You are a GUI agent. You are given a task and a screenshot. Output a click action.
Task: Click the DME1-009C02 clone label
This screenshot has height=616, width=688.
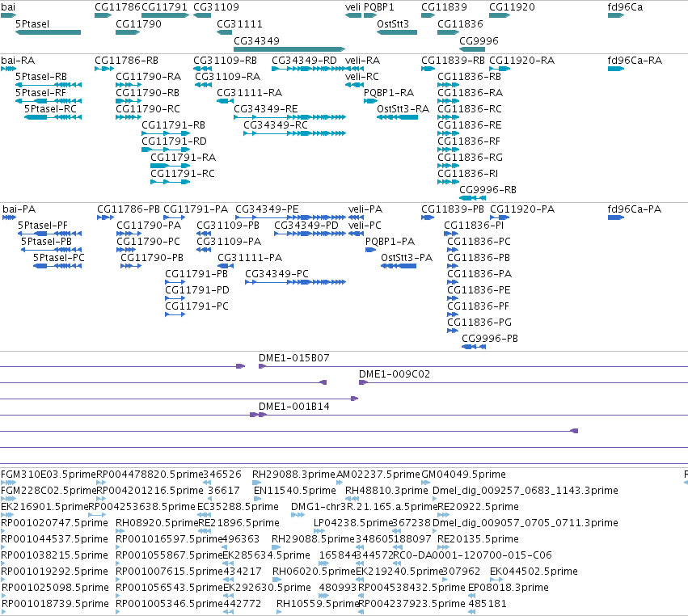[395, 373]
